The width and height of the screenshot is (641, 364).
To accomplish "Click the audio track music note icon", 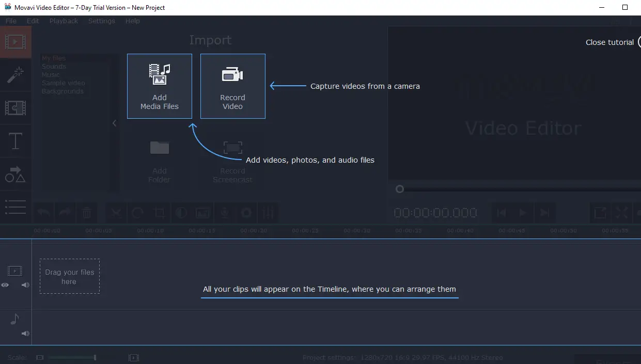I will pyautogui.click(x=15, y=320).
